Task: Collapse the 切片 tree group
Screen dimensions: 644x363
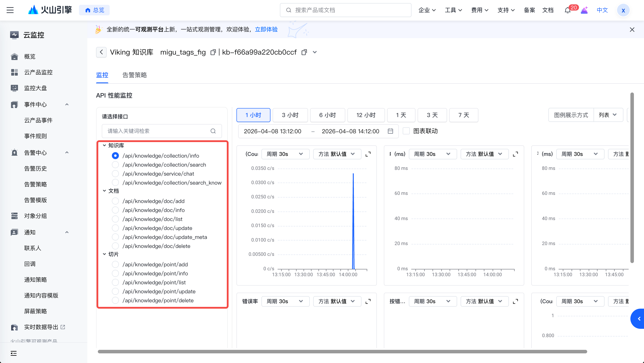Action: 104,254
